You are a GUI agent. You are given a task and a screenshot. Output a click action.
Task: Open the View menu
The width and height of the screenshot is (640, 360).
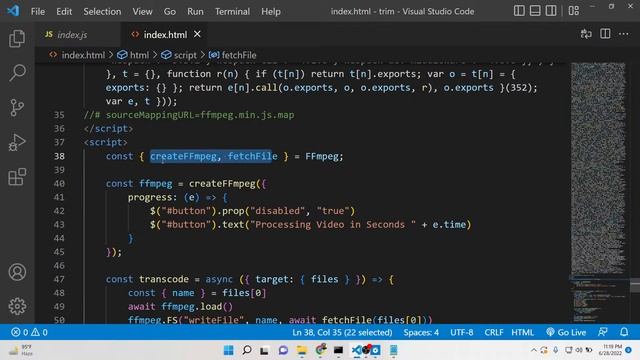[x=142, y=11]
